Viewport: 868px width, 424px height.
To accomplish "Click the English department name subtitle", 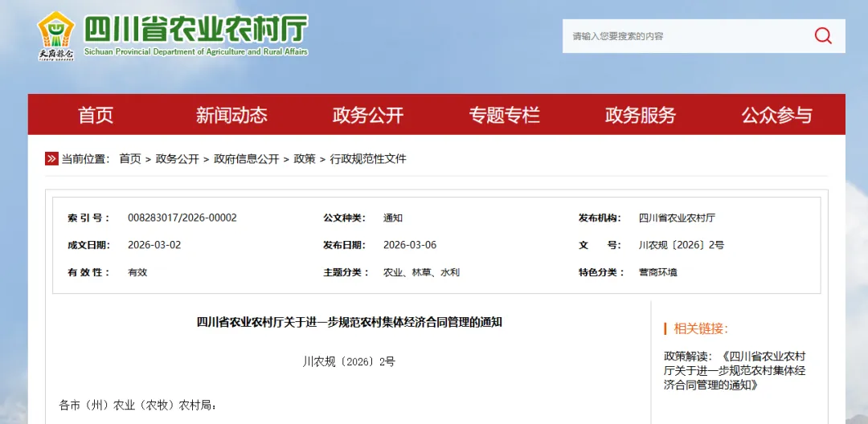I will pos(196,52).
